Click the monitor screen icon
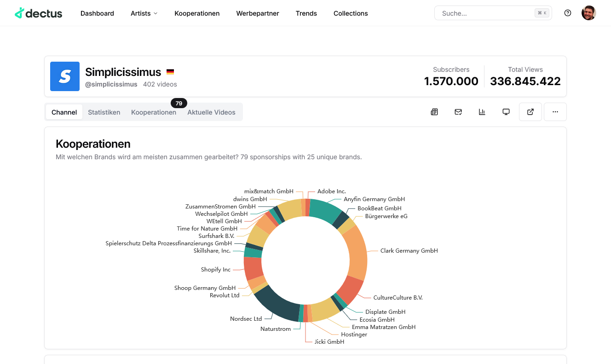The height and width of the screenshot is (364, 611). [x=506, y=112]
